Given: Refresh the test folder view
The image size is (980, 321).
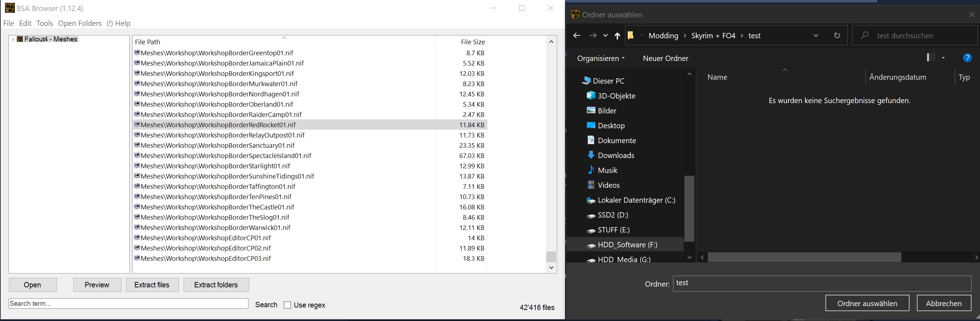Looking at the screenshot, I should click(x=837, y=35).
